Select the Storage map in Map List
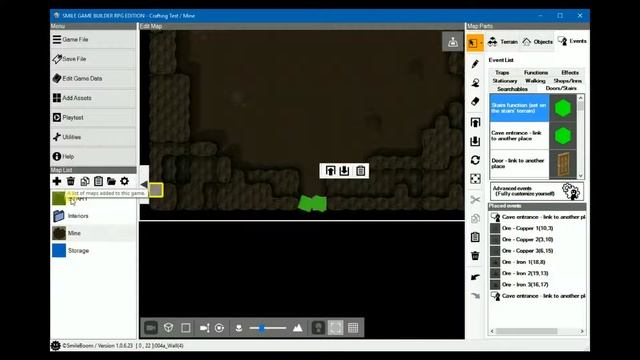This screenshot has height=360, width=640. (x=93, y=251)
